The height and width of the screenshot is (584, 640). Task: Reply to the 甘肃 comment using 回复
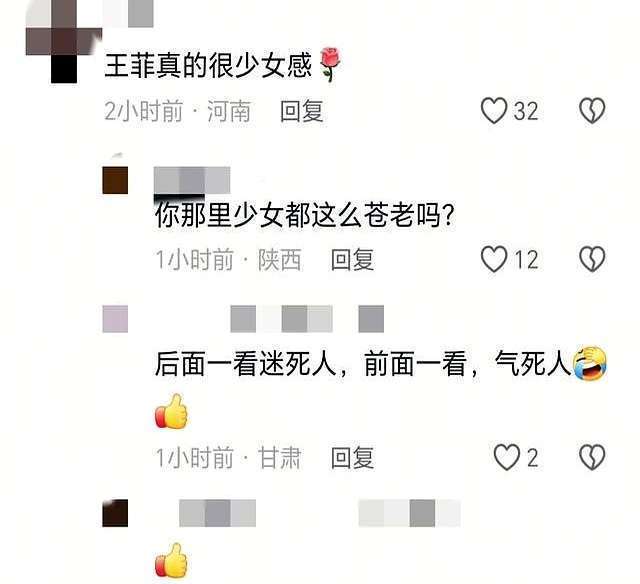pyautogui.click(x=353, y=457)
